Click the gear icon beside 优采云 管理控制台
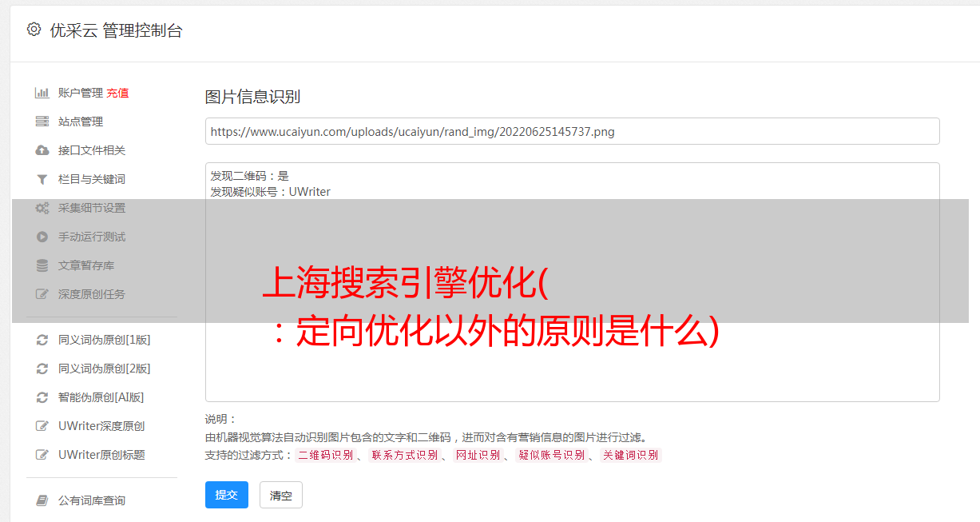The image size is (980, 522). 34,30
